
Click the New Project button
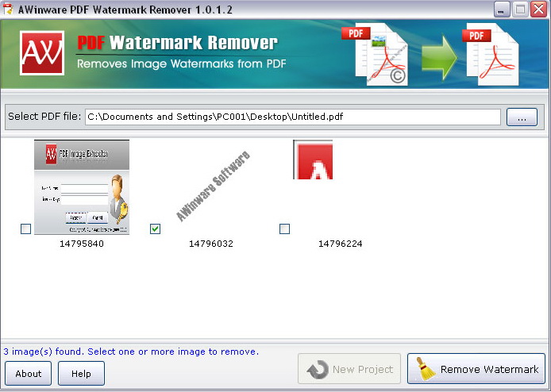click(349, 369)
